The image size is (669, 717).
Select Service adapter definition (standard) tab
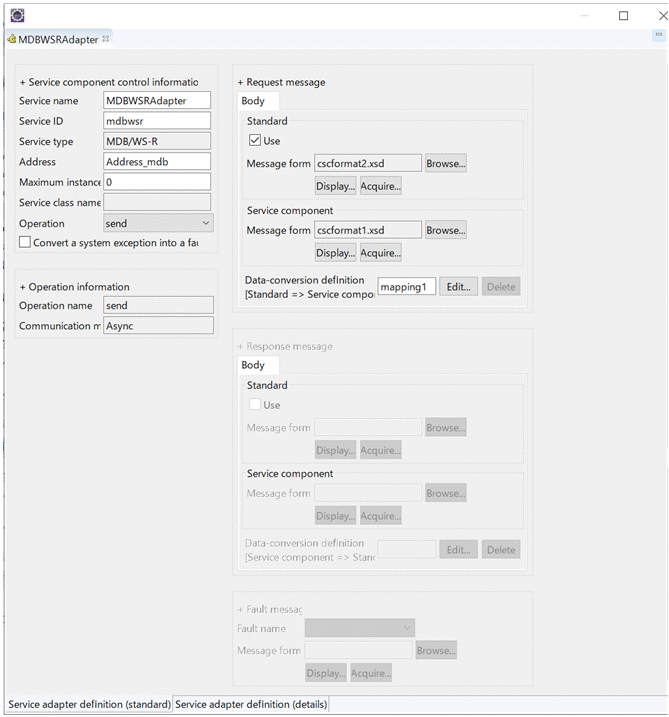(x=90, y=704)
